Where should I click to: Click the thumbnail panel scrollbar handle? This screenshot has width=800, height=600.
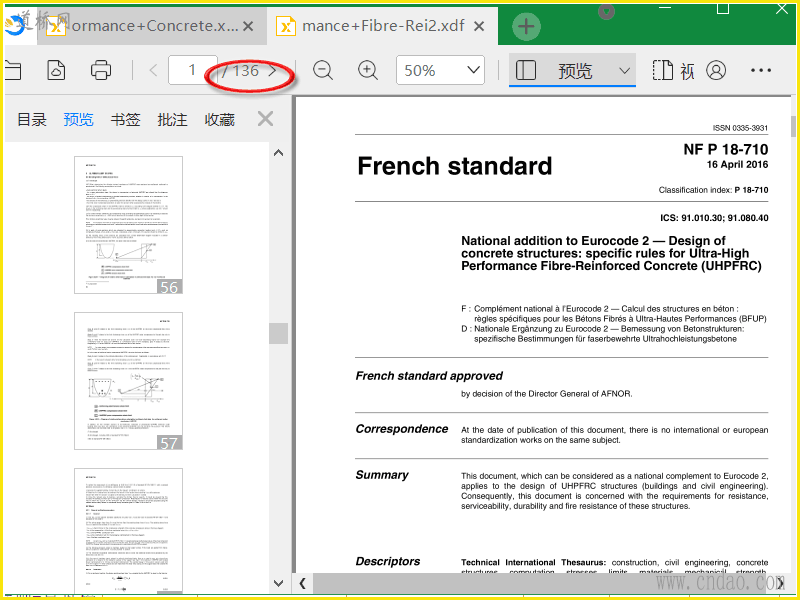(x=279, y=333)
